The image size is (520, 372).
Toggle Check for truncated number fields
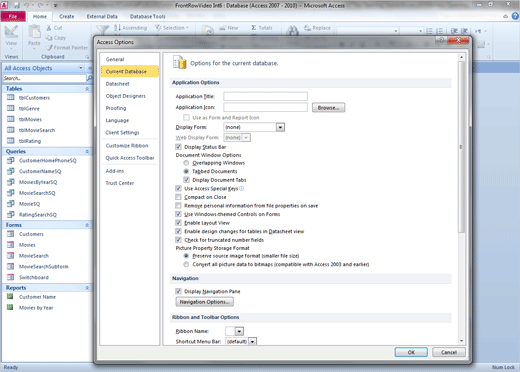[178, 240]
